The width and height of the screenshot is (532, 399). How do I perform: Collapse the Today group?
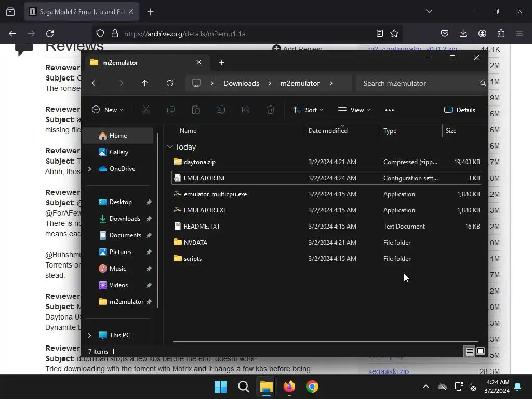coord(170,147)
